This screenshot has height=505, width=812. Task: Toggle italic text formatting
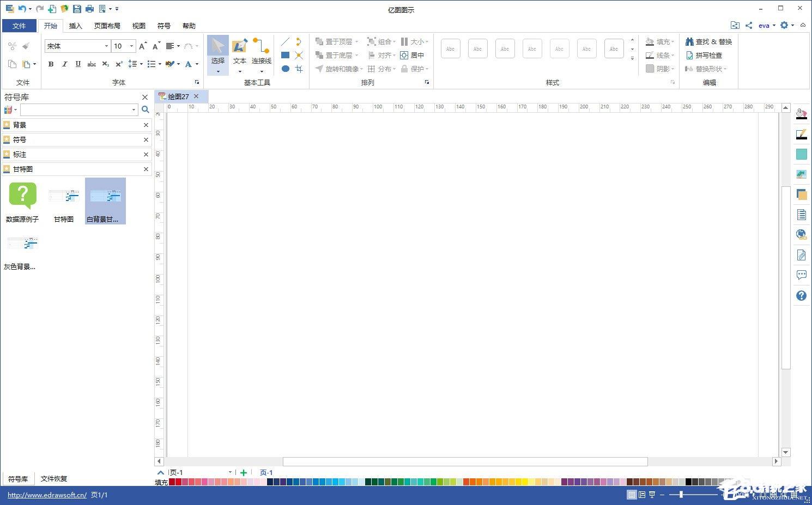(65, 64)
